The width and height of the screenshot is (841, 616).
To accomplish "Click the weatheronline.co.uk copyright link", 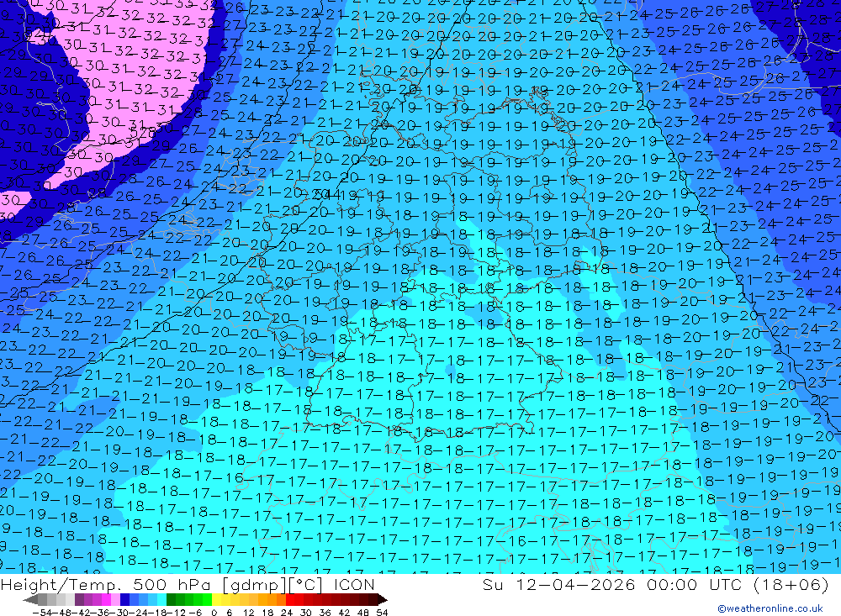I will pos(770,608).
